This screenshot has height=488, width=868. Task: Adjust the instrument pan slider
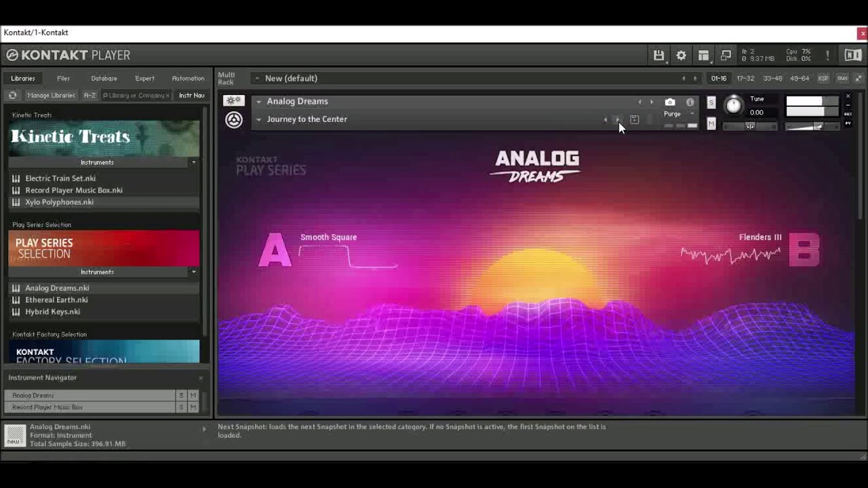[749, 126]
